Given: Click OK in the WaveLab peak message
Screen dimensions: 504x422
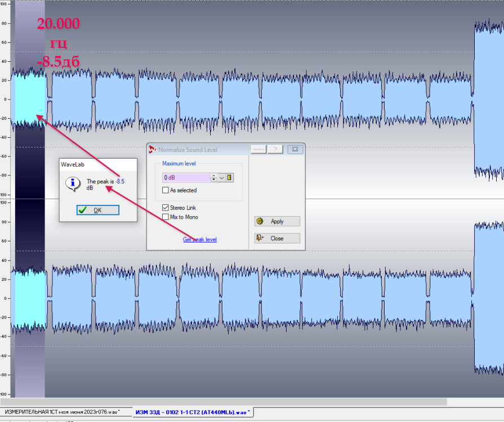Looking at the screenshot, I should [x=97, y=210].
